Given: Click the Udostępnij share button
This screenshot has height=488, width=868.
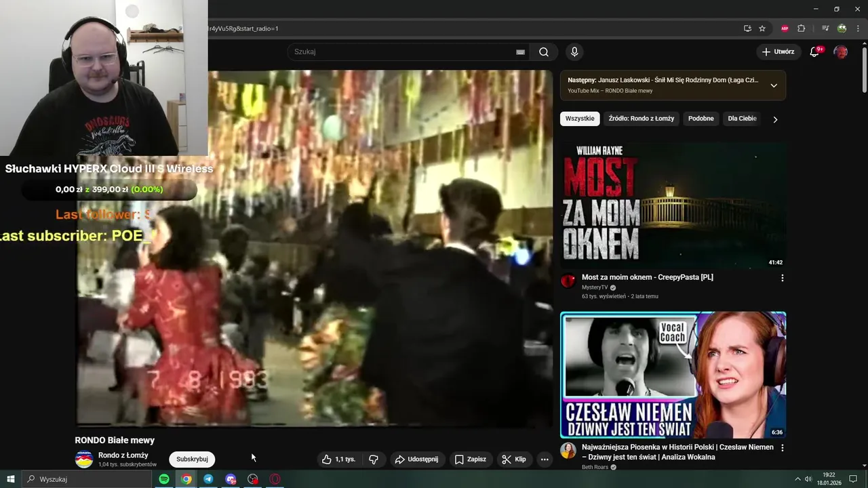Looking at the screenshot, I should point(416,459).
